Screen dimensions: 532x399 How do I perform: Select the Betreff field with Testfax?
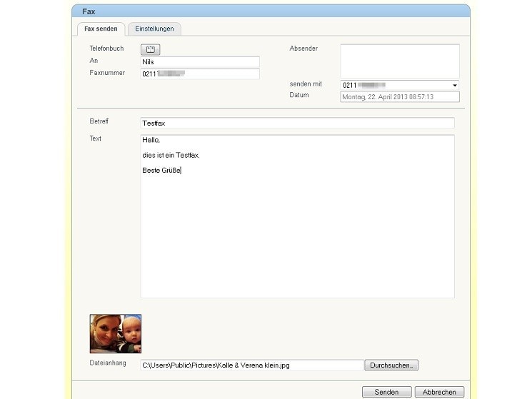(x=297, y=123)
